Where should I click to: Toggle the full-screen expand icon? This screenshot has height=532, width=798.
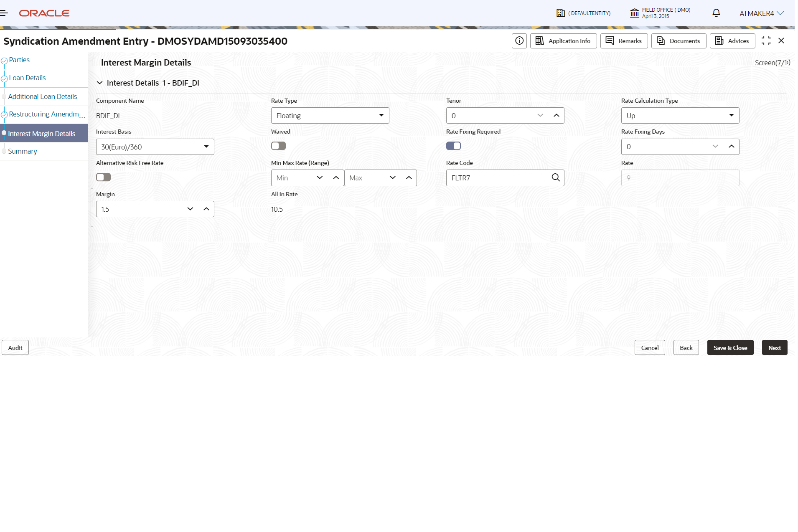point(766,41)
